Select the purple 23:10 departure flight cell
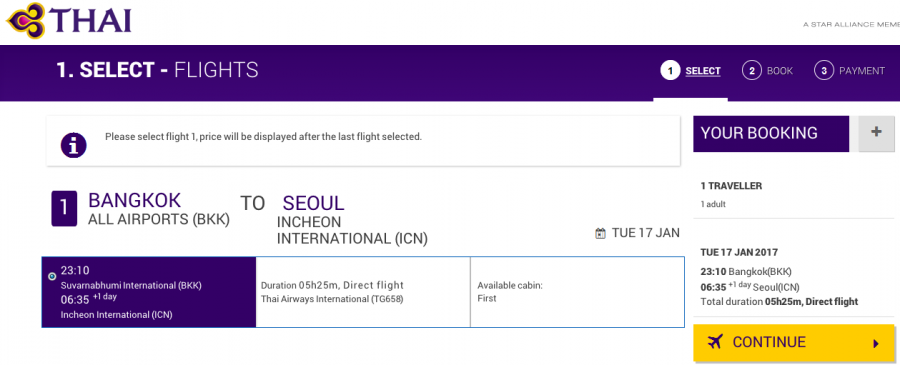The height and width of the screenshot is (365, 900). pyautogui.click(x=149, y=292)
